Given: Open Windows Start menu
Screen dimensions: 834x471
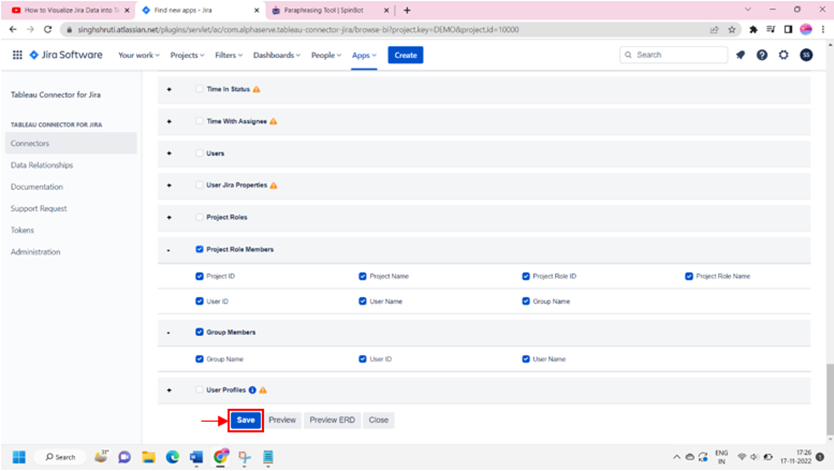Looking at the screenshot, I should pyautogui.click(x=19, y=457).
